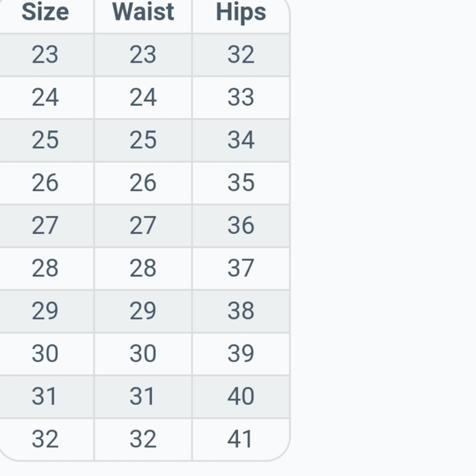Click waist value 29

pyautogui.click(x=143, y=311)
